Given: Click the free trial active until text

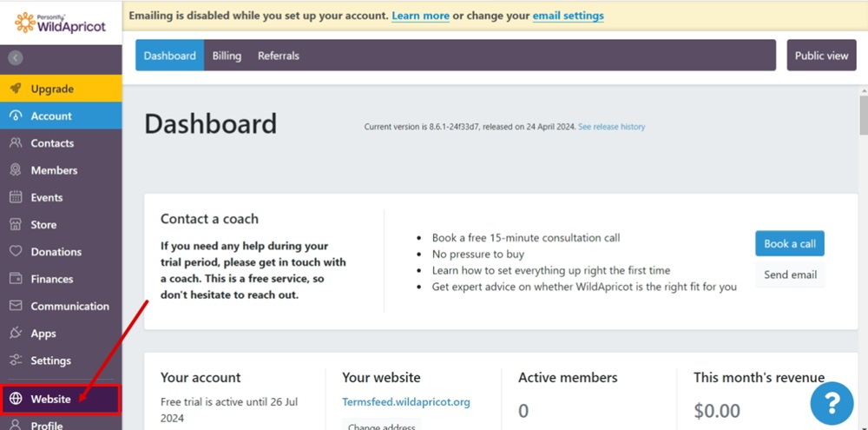Looking at the screenshot, I should click(x=229, y=409).
